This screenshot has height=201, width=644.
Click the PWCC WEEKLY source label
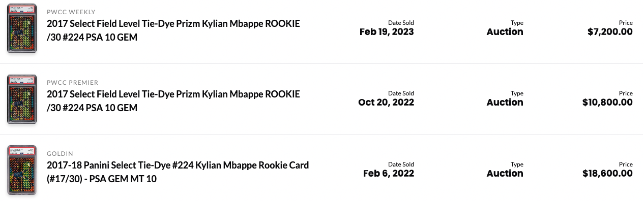[71, 12]
